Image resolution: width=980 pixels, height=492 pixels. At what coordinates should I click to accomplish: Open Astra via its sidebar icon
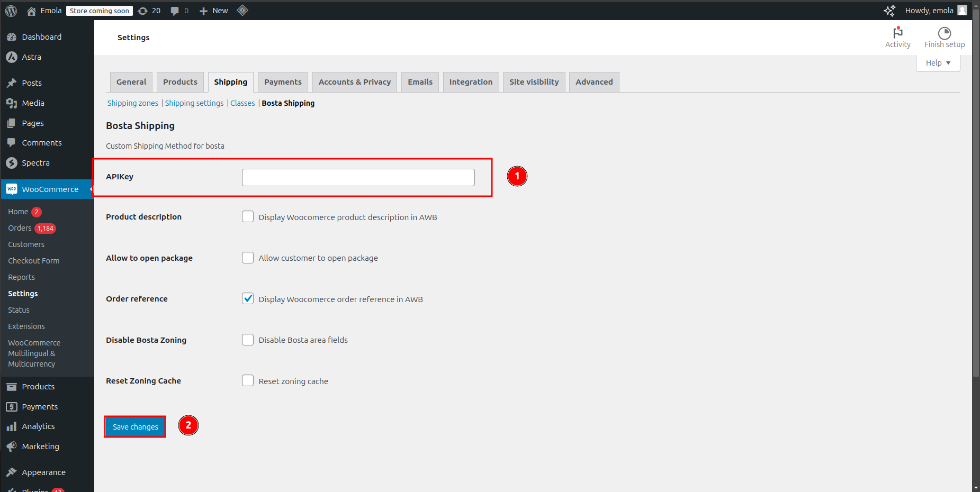click(12, 57)
